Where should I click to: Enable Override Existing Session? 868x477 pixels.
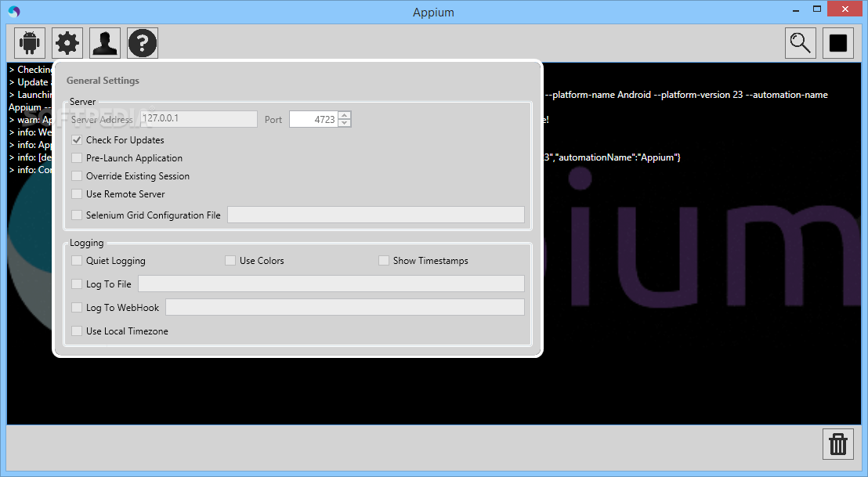coord(77,176)
